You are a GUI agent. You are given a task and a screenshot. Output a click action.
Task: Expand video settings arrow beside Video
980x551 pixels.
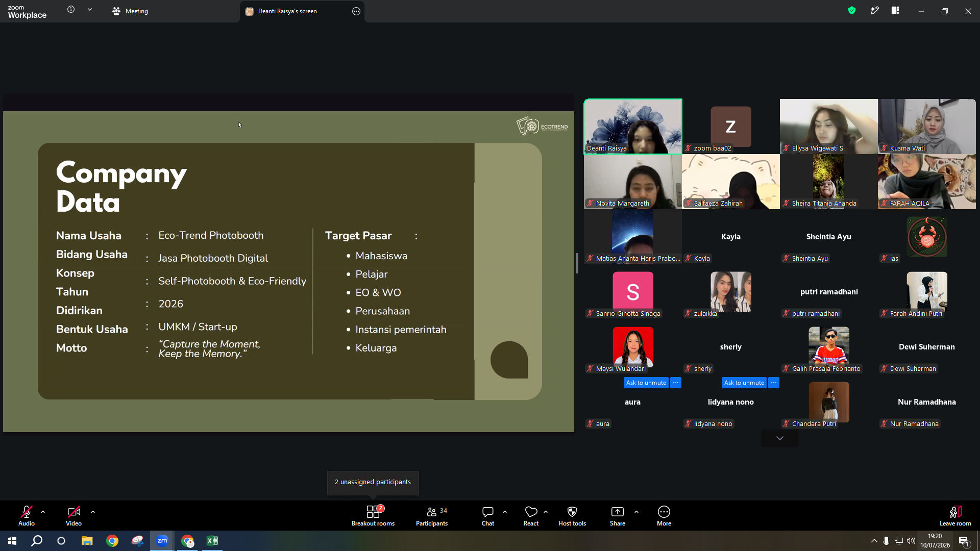pos(93,511)
